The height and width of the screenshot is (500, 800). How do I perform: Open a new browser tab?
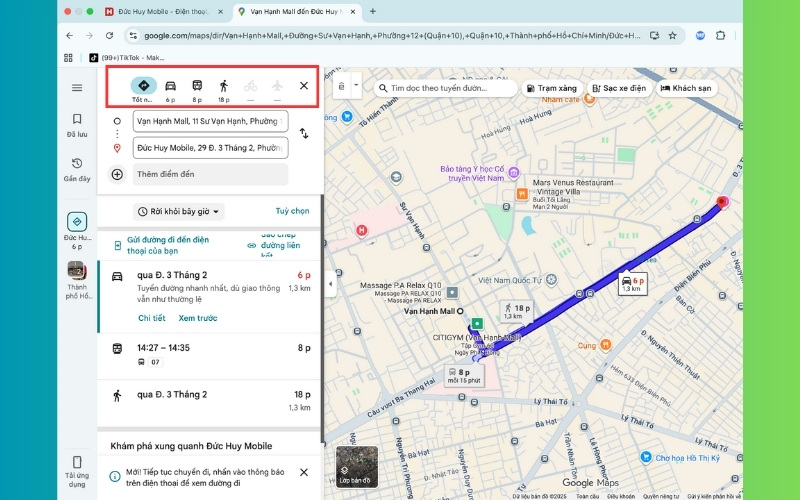click(372, 11)
